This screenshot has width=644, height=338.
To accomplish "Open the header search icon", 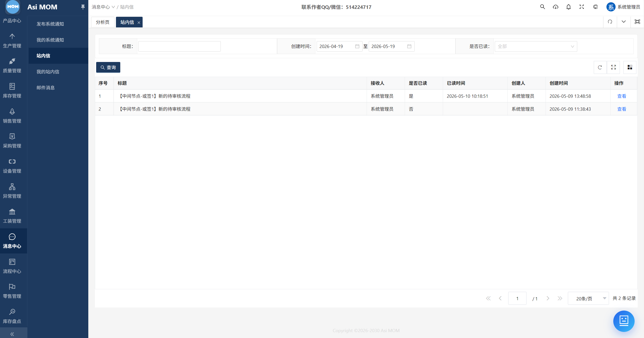I will (x=543, y=7).
